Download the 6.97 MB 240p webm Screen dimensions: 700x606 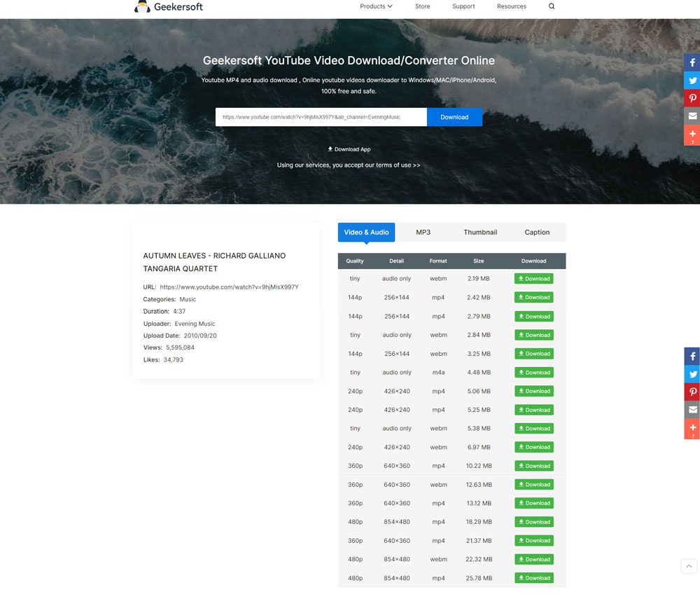(534, 447)
